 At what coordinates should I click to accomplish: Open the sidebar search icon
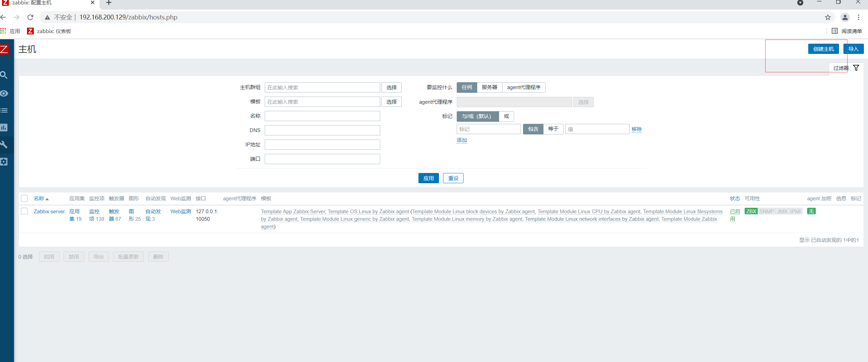coord(4,75)
